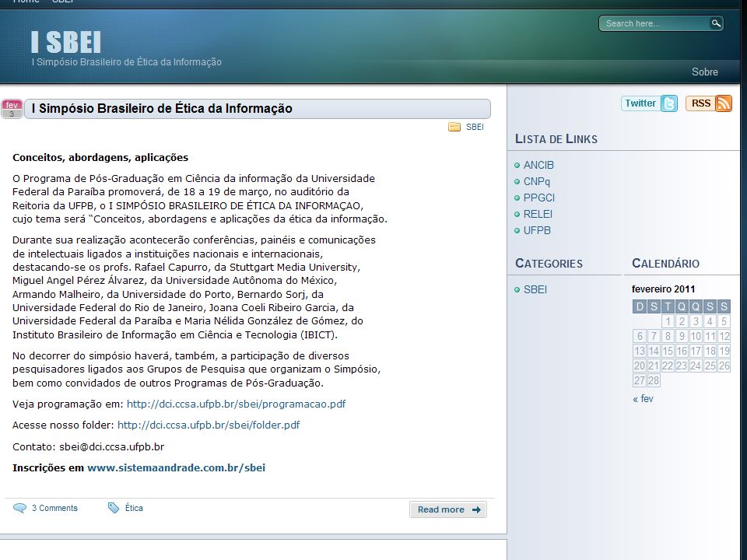Go to previous month « fev
This screenshot has width=747, height=560.
pyautogui.click(x=643, y=399)
